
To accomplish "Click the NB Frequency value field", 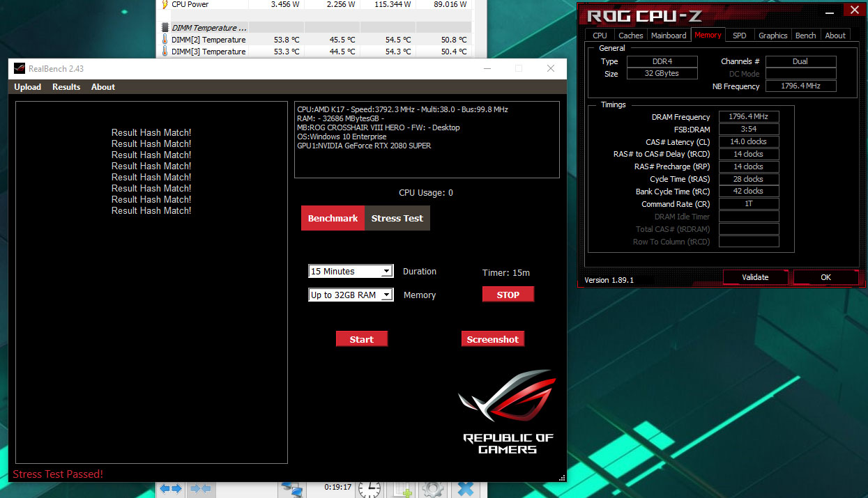I will 800,86.
